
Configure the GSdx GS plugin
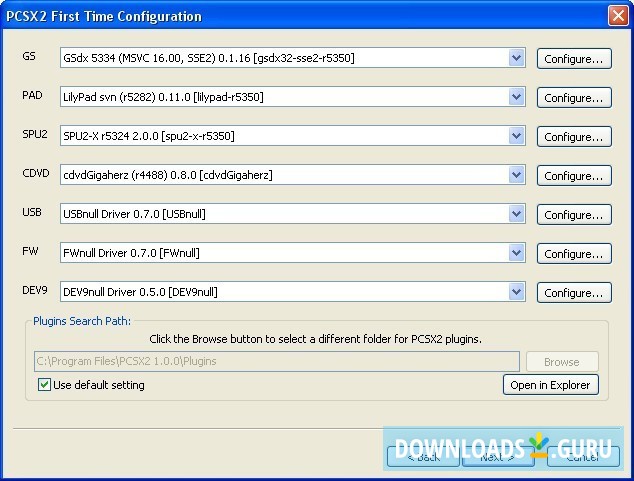tap(574, 59)
